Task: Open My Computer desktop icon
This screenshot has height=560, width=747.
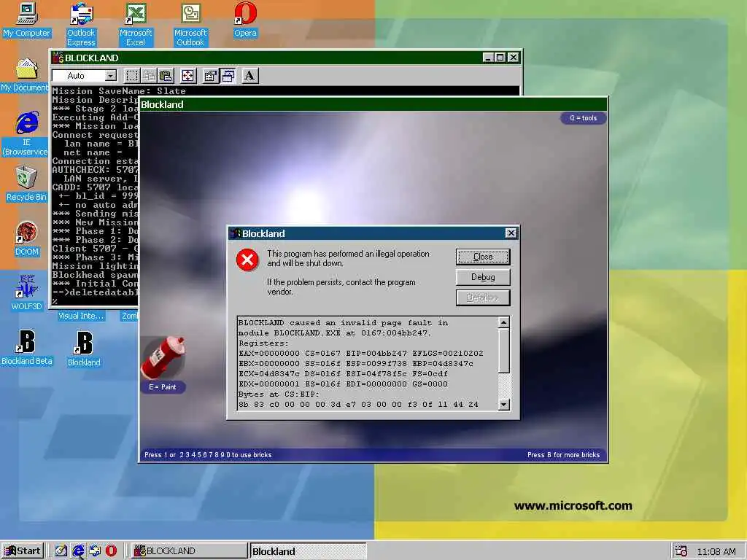Action: pos(26,20)
